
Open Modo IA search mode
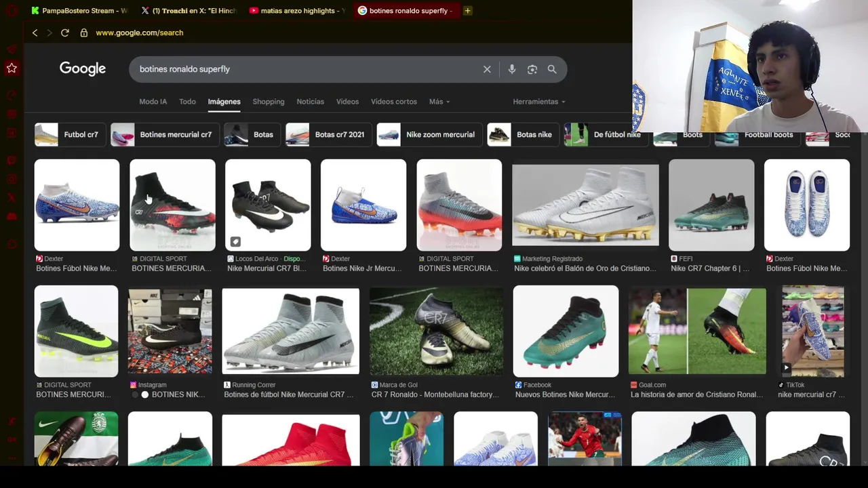(x=153, y=102)
